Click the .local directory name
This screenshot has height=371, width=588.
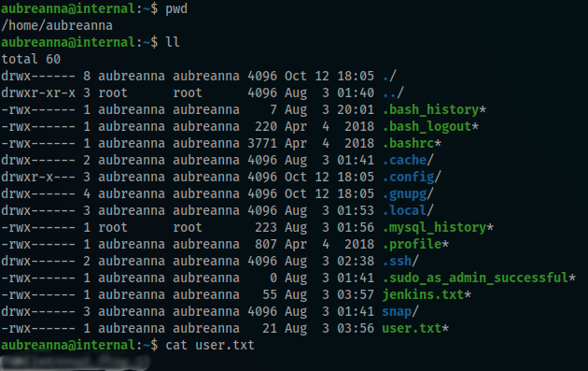404,210
